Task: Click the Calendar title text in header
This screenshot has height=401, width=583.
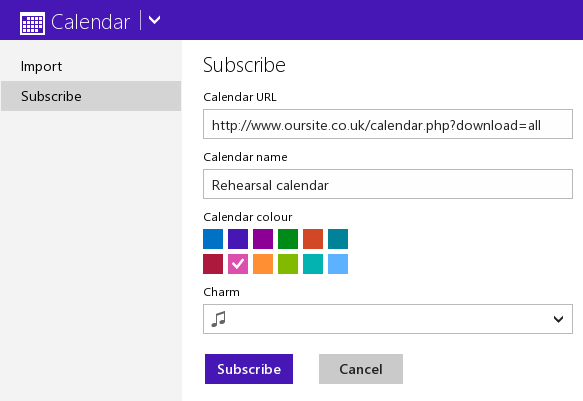Action: 90,22
